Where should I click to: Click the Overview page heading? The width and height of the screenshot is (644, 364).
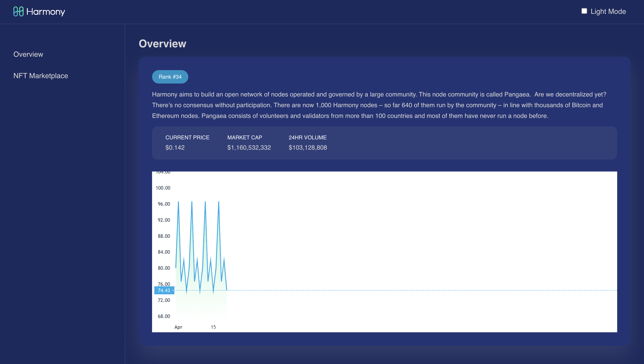coord(162,44)
